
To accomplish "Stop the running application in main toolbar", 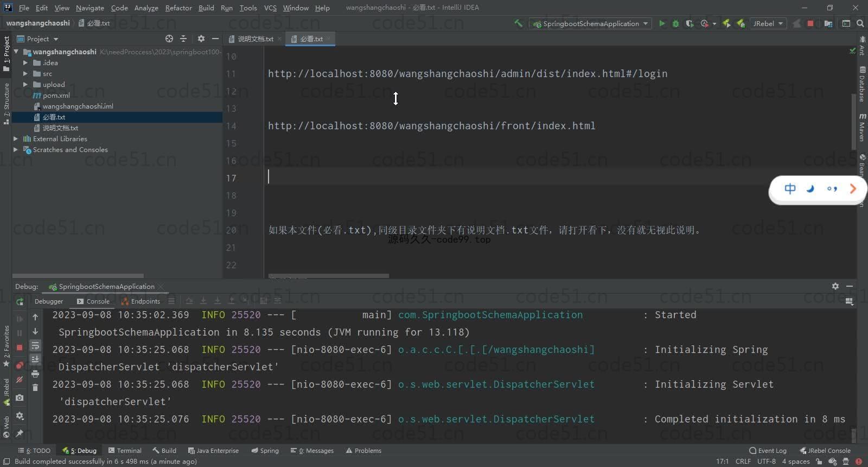I will point(810,23).
